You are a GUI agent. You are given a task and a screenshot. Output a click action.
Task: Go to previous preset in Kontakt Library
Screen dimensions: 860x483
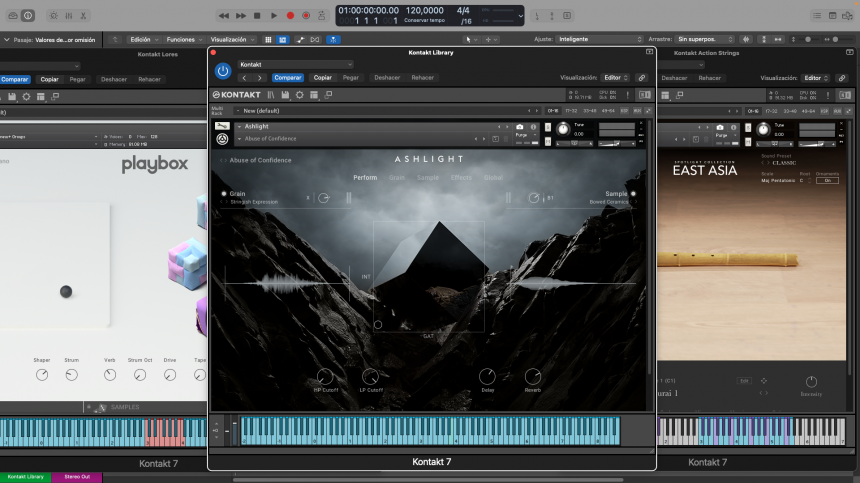[x=245, y=78]
